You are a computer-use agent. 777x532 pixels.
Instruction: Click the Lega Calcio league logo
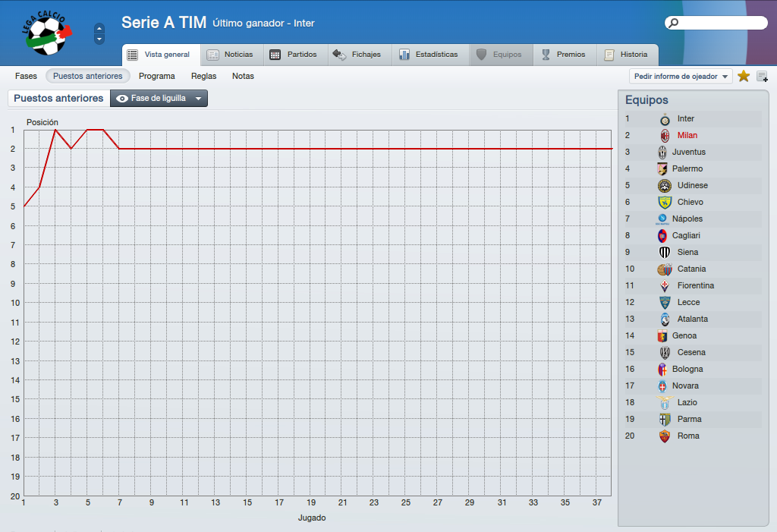click(47, 33)
